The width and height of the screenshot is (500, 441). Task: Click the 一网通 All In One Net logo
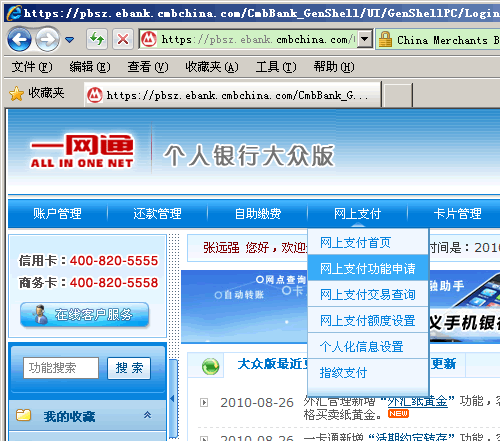82,151
